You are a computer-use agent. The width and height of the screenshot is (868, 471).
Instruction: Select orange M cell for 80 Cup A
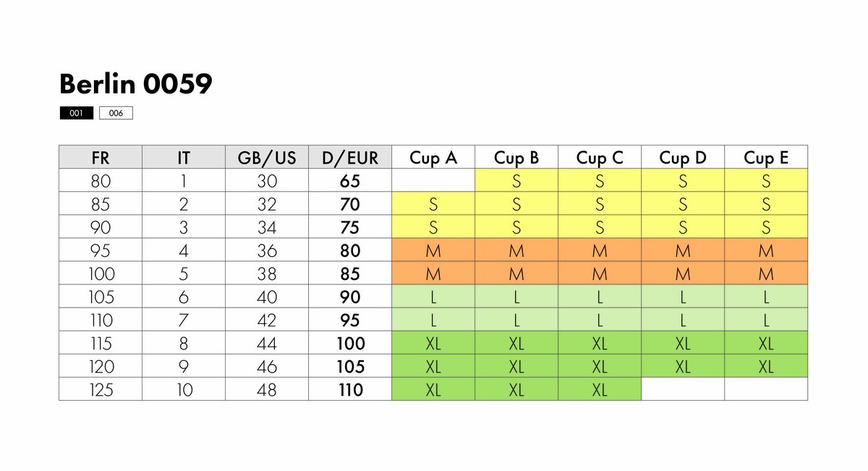click(433, 250)
